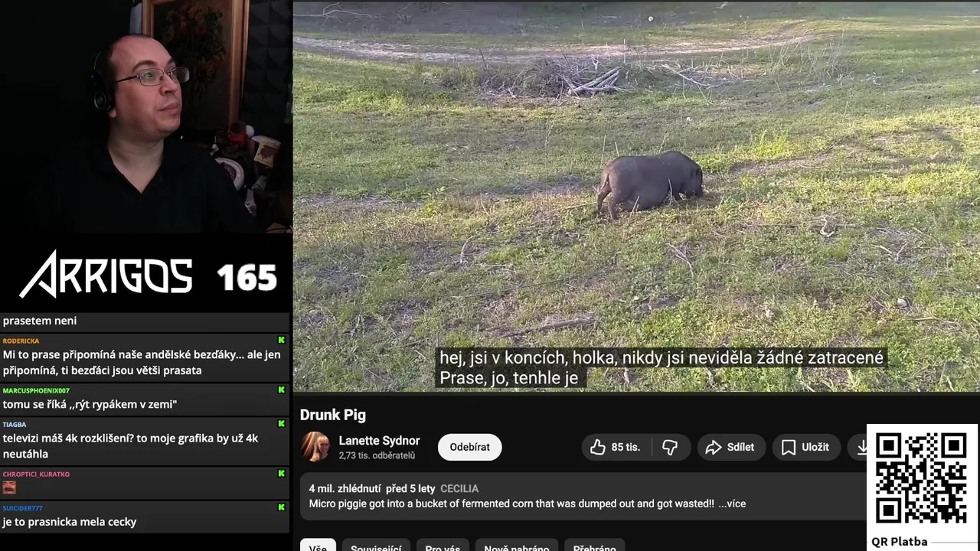Click the green Kick badge on SUICIDER777's message
Screen dimensions: 980x551
pos(282,507)
